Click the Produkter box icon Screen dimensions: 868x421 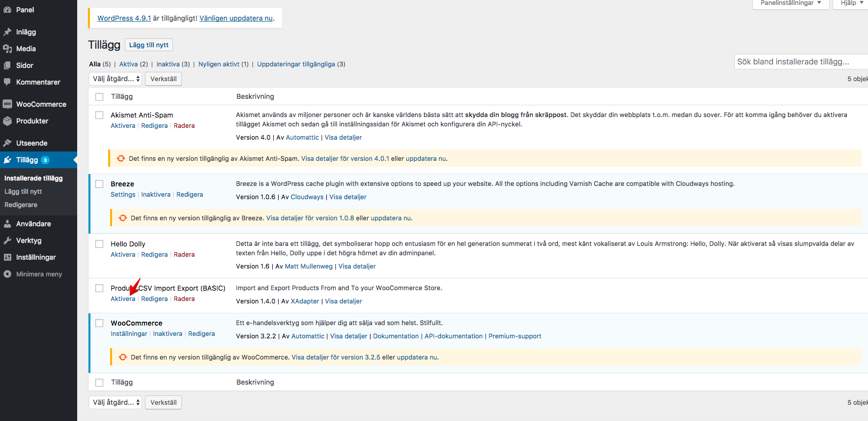7,121
